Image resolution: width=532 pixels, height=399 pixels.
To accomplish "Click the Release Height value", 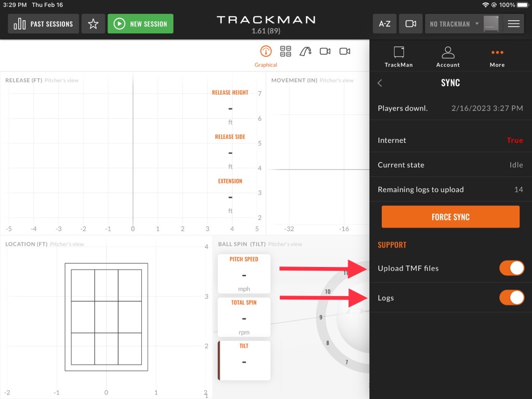I will (230, 109).
